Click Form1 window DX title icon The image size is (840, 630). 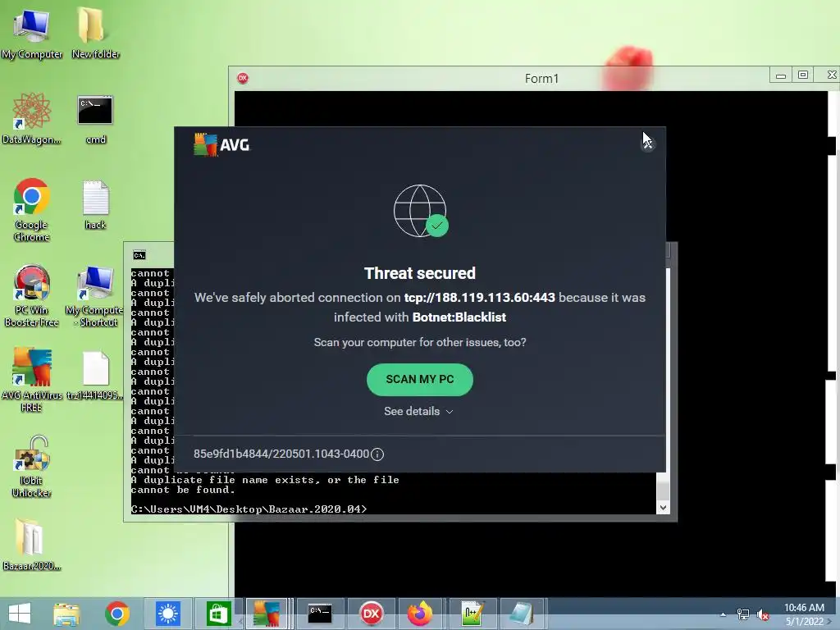[243, 78]
